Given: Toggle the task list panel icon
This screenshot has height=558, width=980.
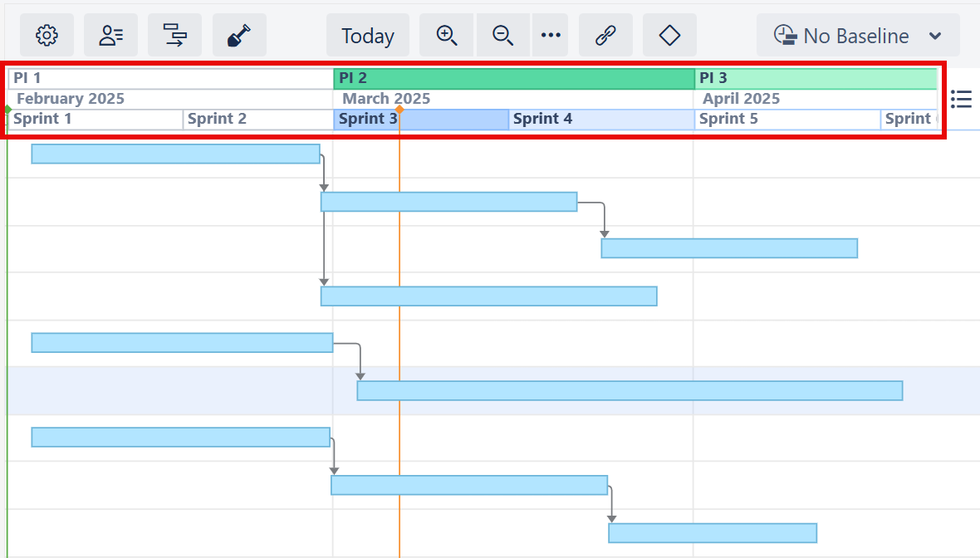Looking at the screenshot, I should click(x=961, y=99).
